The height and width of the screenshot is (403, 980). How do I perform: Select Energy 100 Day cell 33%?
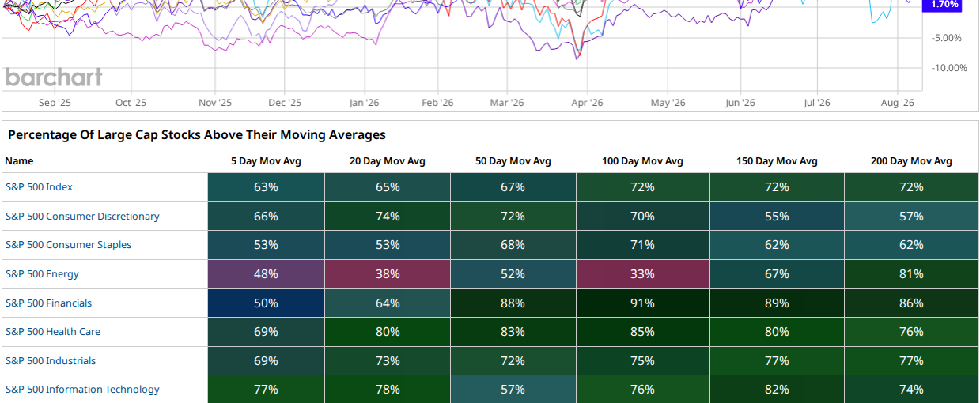click(642, 274)
